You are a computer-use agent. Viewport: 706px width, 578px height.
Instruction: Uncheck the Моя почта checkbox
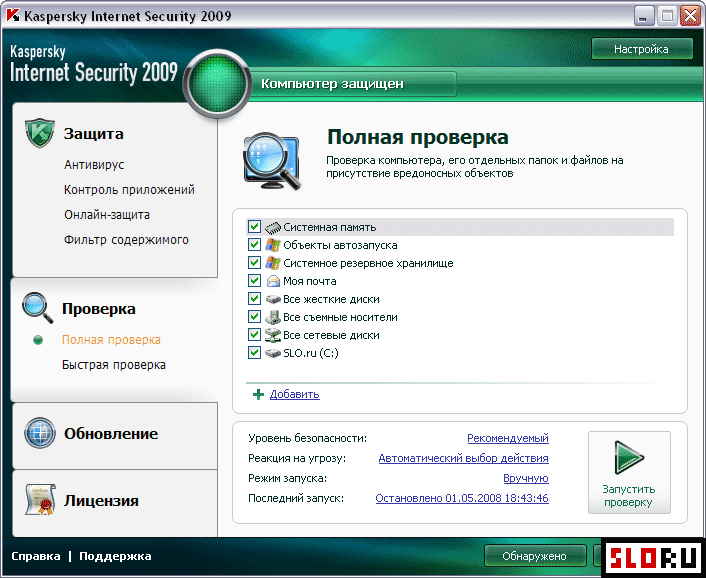pyautogui.click(x=254, y=280)
